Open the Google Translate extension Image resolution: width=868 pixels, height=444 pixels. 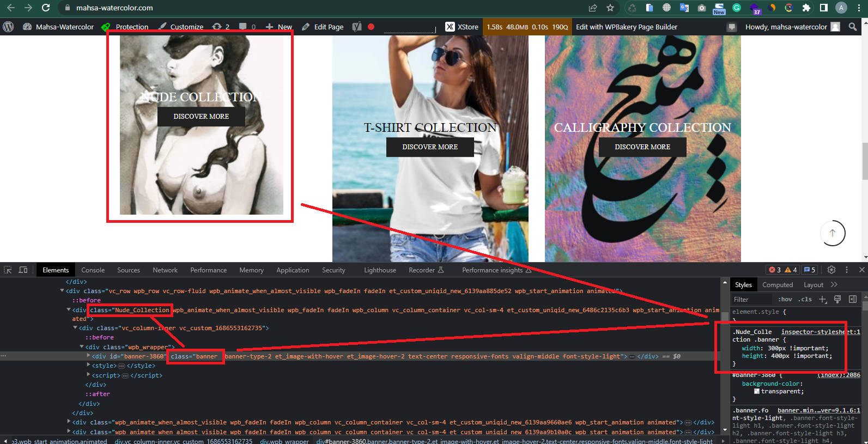[684, 8]
